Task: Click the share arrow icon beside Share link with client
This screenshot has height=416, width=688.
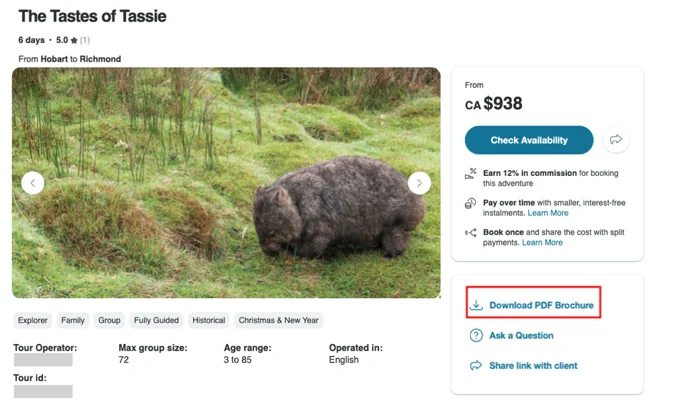Action: point(476,366)
